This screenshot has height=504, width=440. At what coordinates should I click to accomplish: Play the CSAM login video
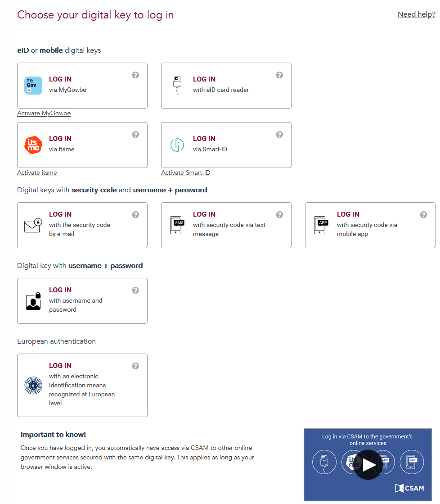pos(368,464)
